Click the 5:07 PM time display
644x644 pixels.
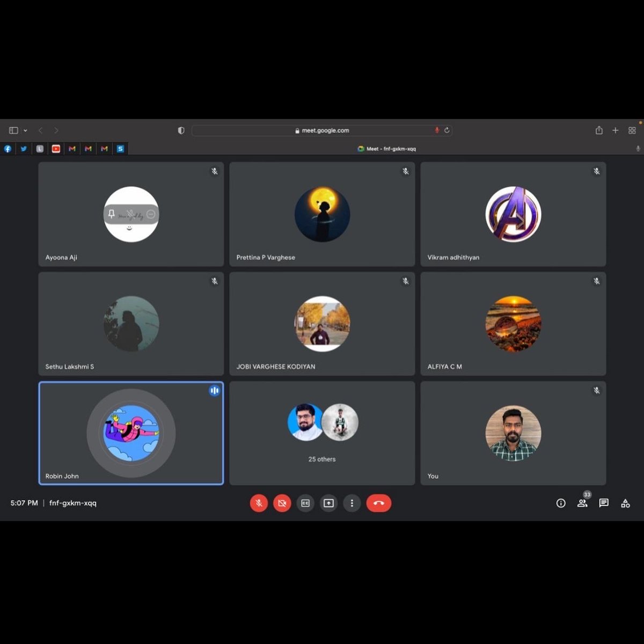24,503
